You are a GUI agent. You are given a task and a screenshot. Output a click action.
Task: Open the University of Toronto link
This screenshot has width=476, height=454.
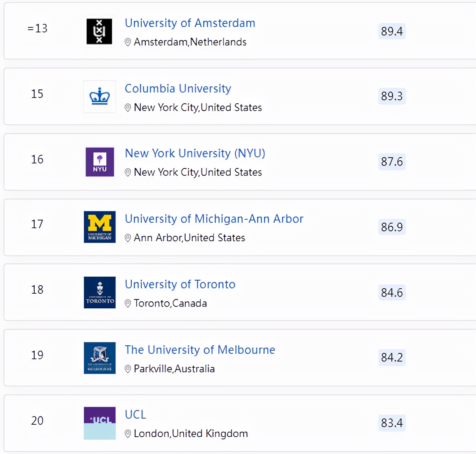click(180, 284)
